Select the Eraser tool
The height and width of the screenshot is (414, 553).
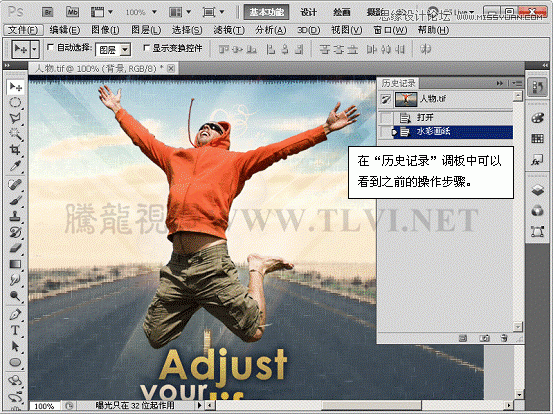coord(16,248)
